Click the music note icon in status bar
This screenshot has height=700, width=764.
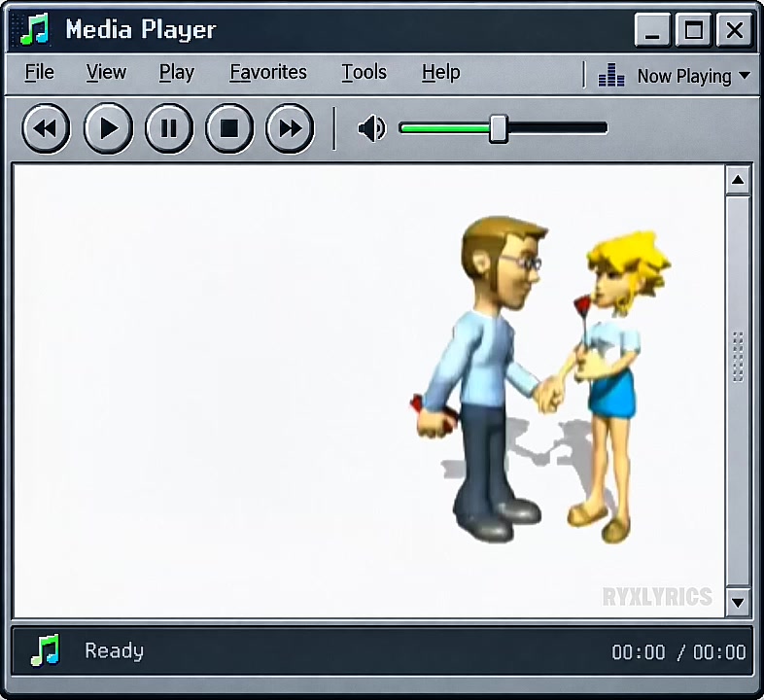pyautogui.click(x=45, y=650)
